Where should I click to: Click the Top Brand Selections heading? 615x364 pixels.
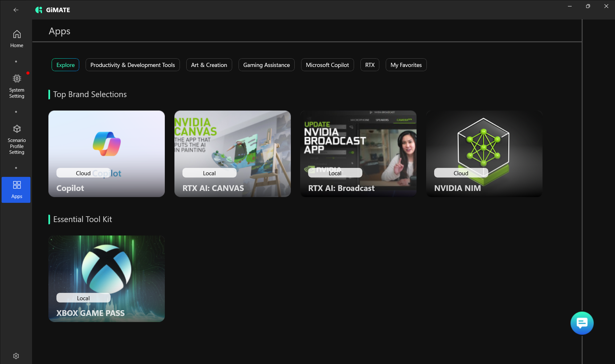(90, 94)
